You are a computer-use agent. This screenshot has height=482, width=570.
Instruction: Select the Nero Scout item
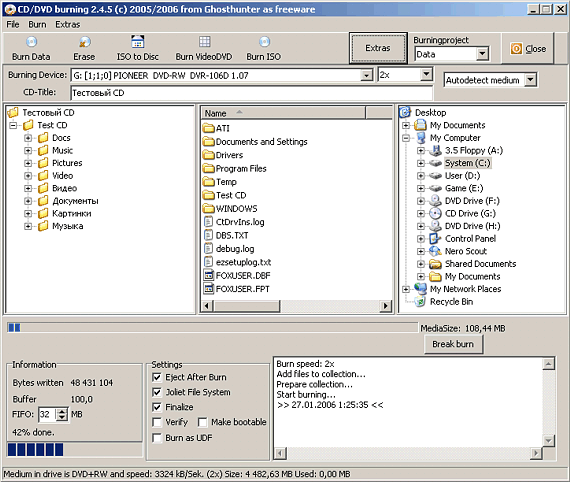point(466,251)
